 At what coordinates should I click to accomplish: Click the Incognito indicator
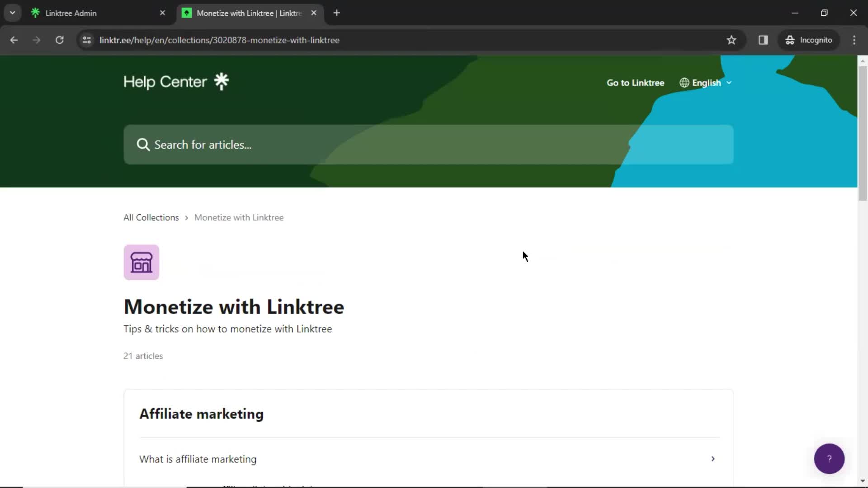click(808, 40)
